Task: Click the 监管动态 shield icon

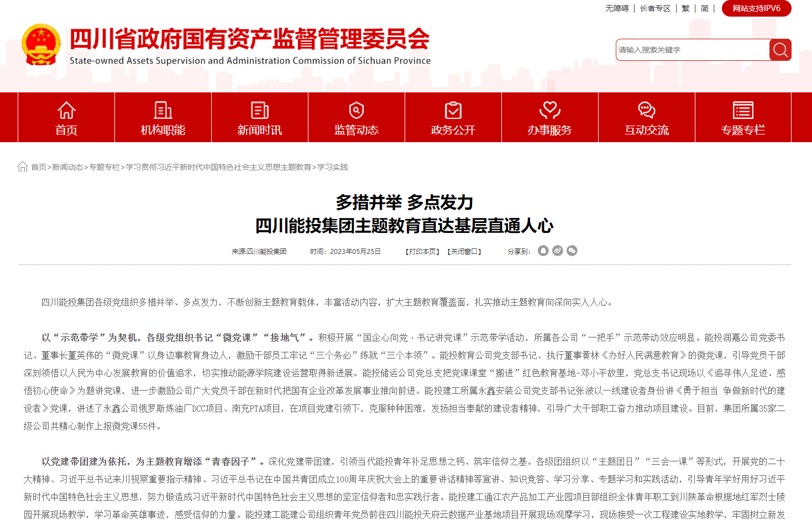Action: coord(357,110)
